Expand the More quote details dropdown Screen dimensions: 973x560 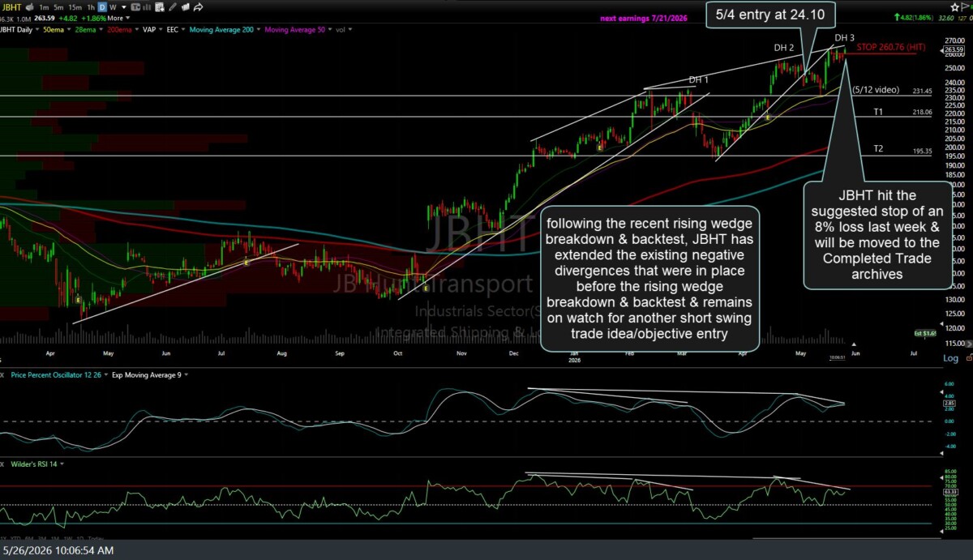click(118, 18)
